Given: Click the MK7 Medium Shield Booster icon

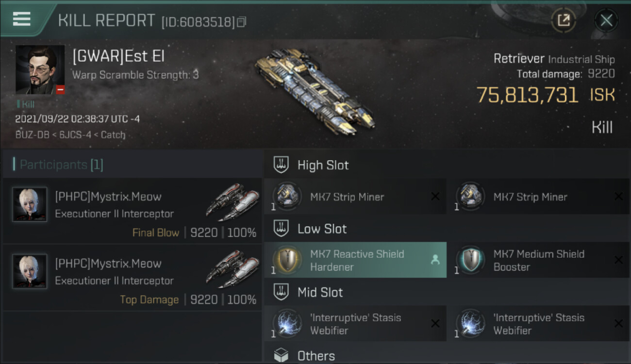Looking at the screenshot, I should [470, 260].
